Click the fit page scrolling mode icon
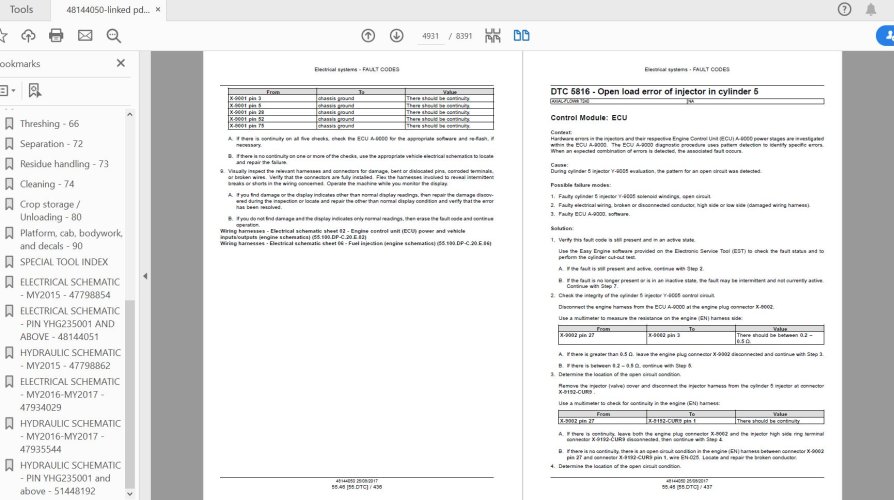 click(493, 35)
